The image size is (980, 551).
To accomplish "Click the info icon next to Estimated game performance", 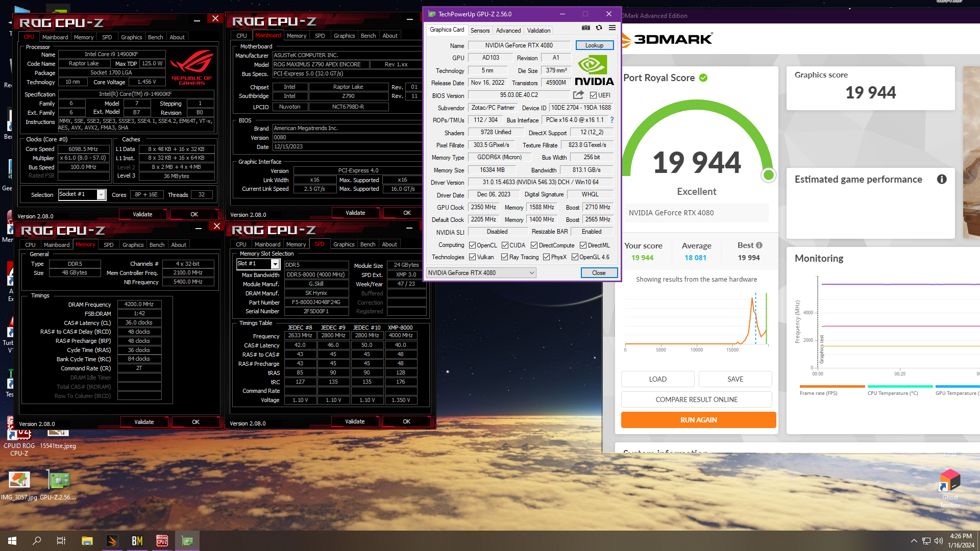I will click(x=942, y=179).
